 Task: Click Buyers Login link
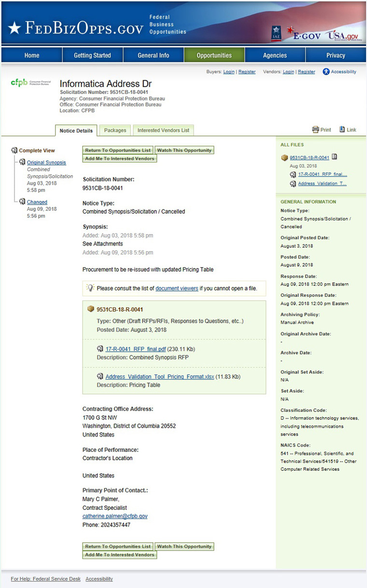click(229, 72)
